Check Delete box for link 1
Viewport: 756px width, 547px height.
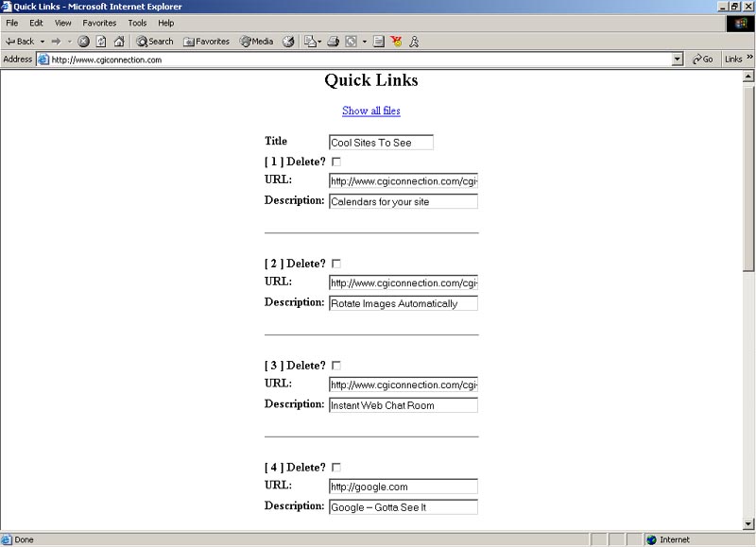point(336,162)
